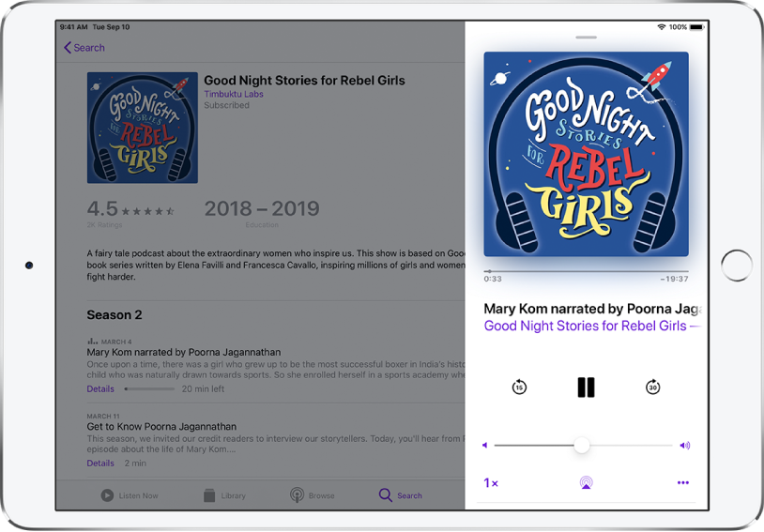Tap the -19:37 remaining time label
The image size is (764, 532).
coord(674,280)
